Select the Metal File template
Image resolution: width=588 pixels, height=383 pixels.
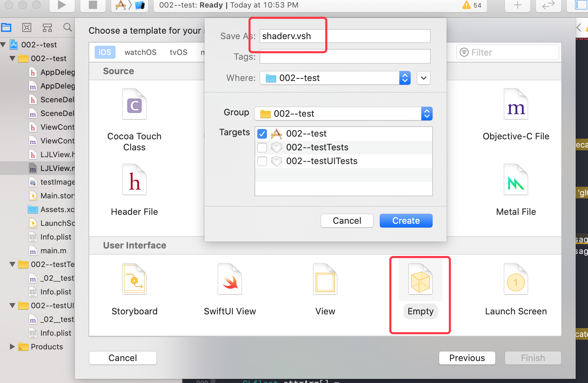[516, 190]
